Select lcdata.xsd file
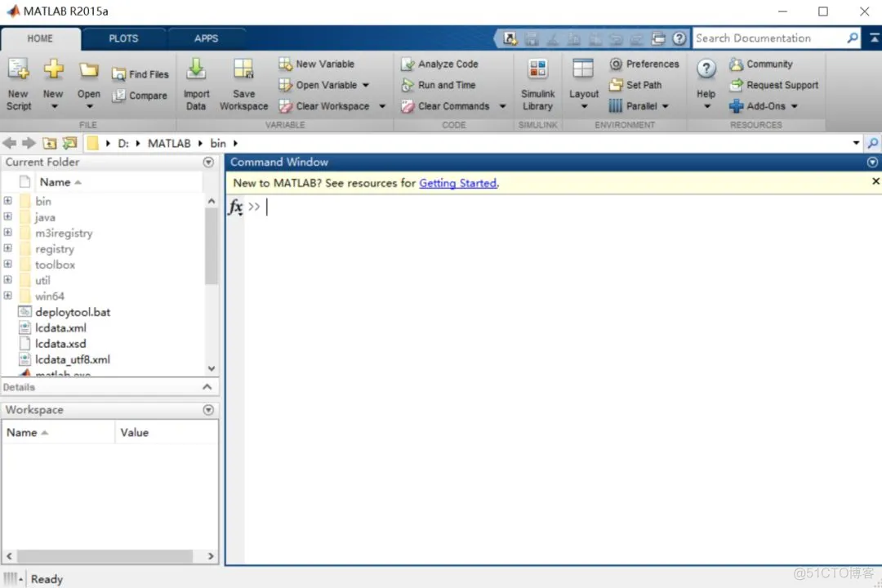 click(60, 343)
